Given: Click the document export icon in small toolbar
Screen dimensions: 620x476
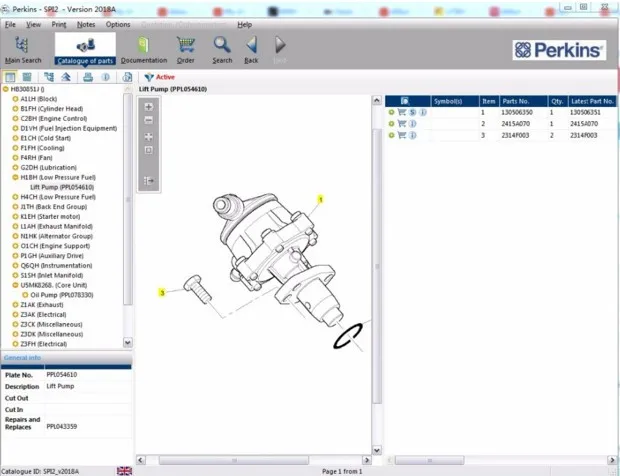Looking at the screenshot, I should coord(127,77).
